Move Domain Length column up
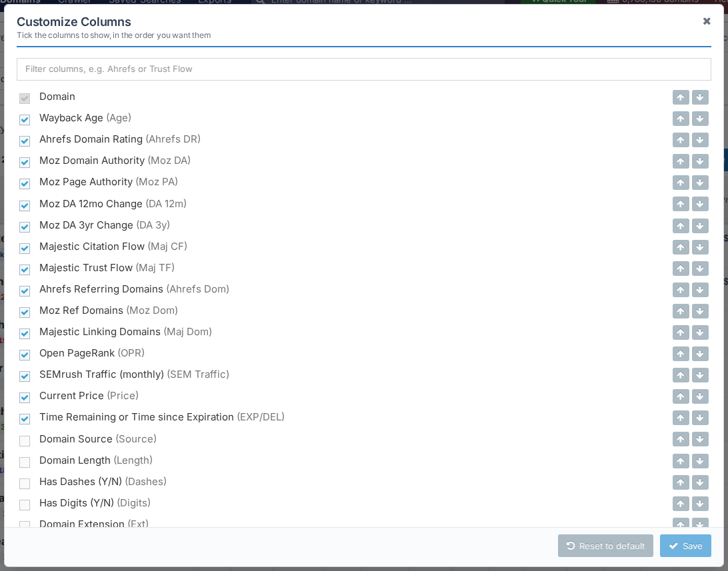The width and height of the screenshot is (728, 571). (681, 461)
